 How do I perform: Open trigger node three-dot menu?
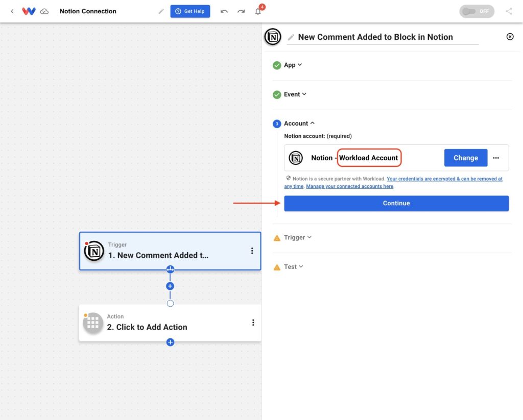(x=252, y=251)
